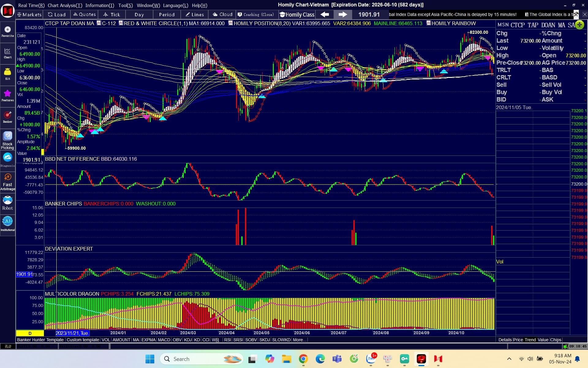The height and width of the screenshot is (368, 588).
Task: Select the Chips tab in right panel
Action: [x=556, y=340]
